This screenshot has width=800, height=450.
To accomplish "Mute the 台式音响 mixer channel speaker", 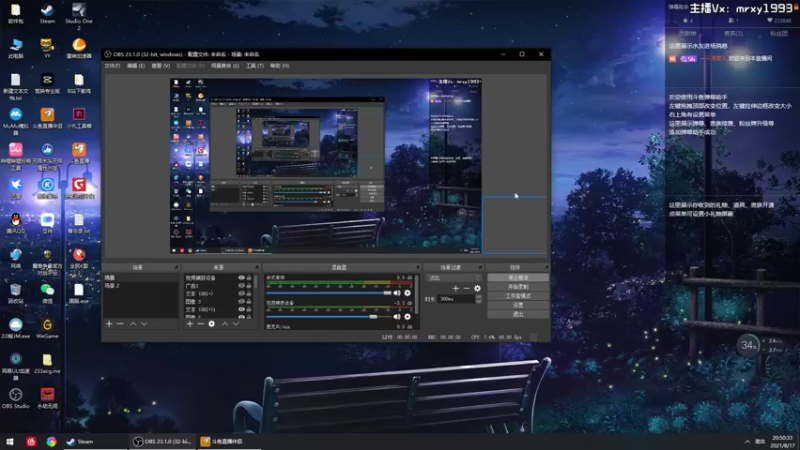I will point(397,293).
